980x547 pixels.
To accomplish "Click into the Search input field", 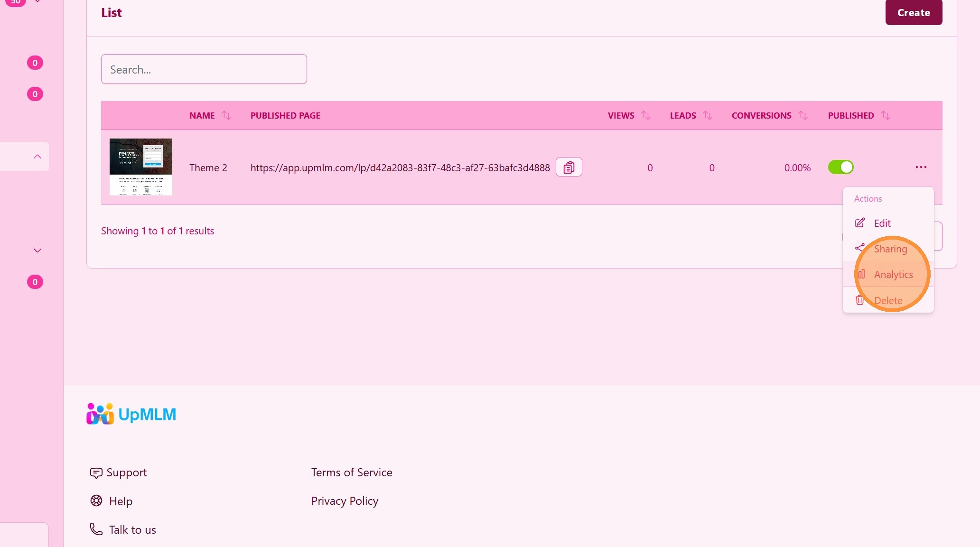I will coord(204,69).
